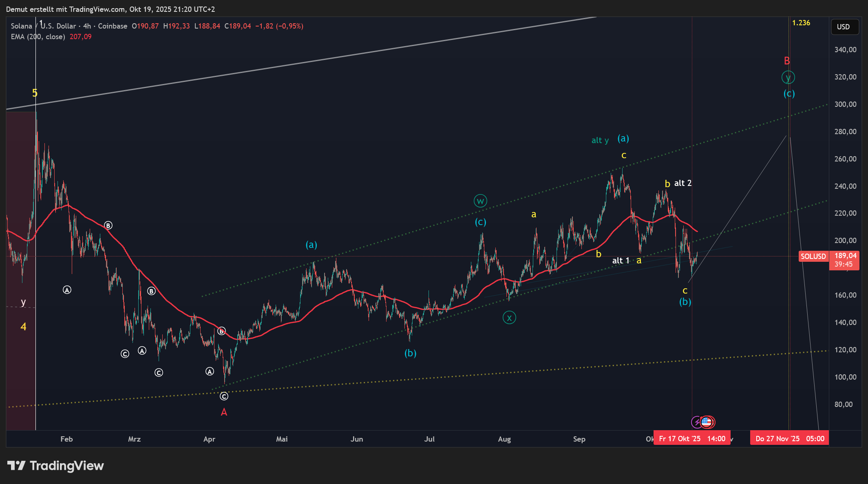Image resolution: width=868 pixels, height=484 pixels.
Task: Click the red A wave label
Action: coord(224,412)
